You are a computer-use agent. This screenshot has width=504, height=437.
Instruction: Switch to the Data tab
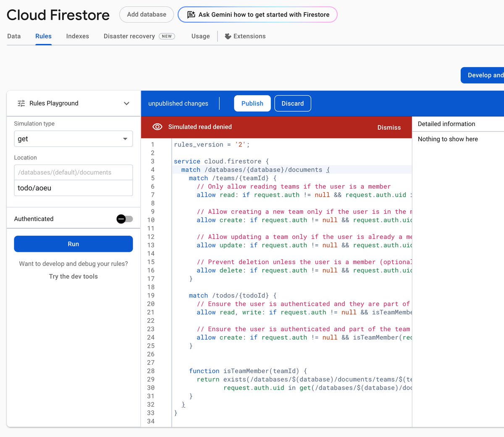[14, 36]
